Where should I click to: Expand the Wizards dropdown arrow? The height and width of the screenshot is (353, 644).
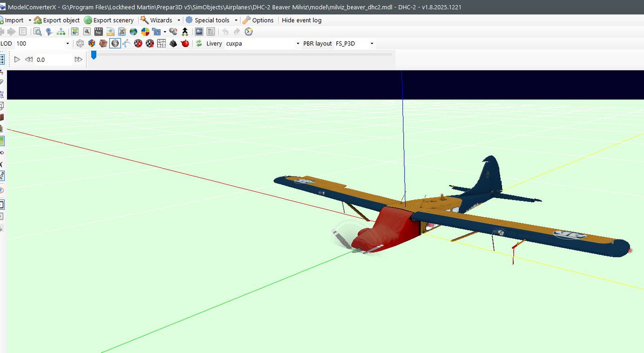pos(179,20)
